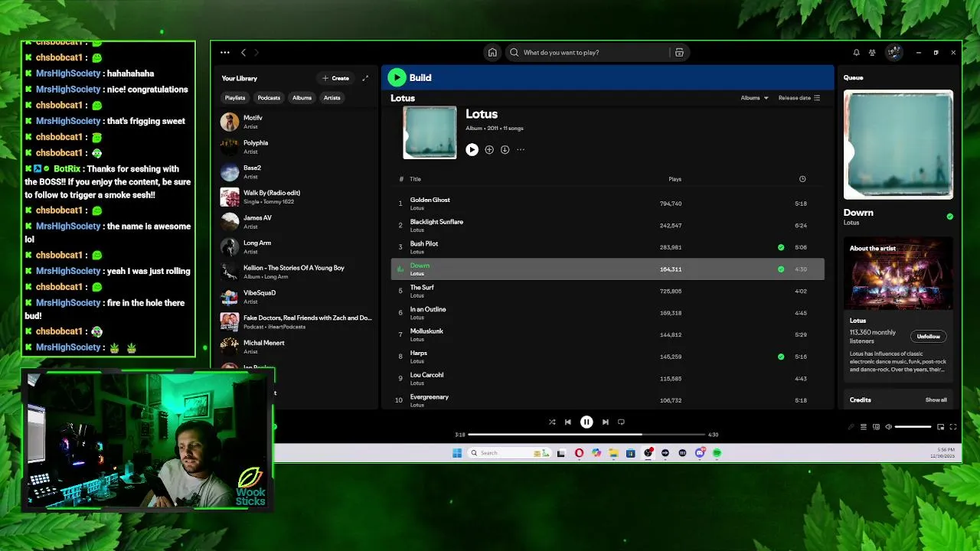Viewport: 980px width, 551px height.
Task: Go forward with the right arrow
Action: tap(256, 53)
